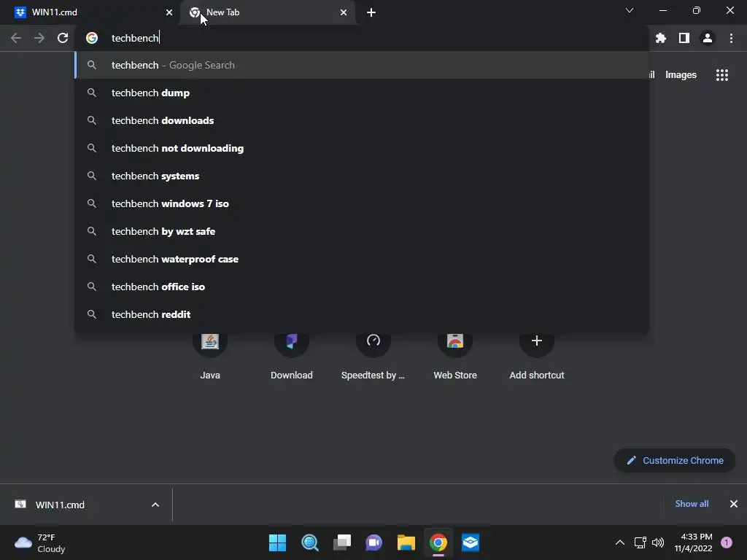Viewport: 747px width, 560px height.
Task: Expand WIN11.cmd download options chevron
Action: tap(155, 505)
